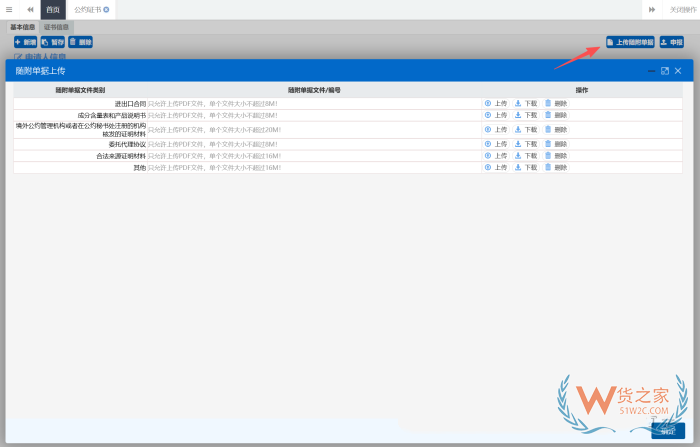Download file for 合法来源证明材料 row

tap(526, 156)
